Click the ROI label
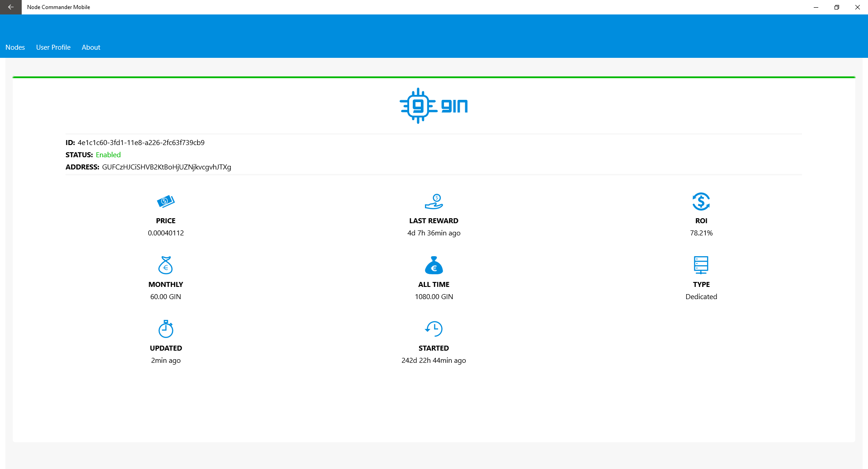 pos(701,221)
